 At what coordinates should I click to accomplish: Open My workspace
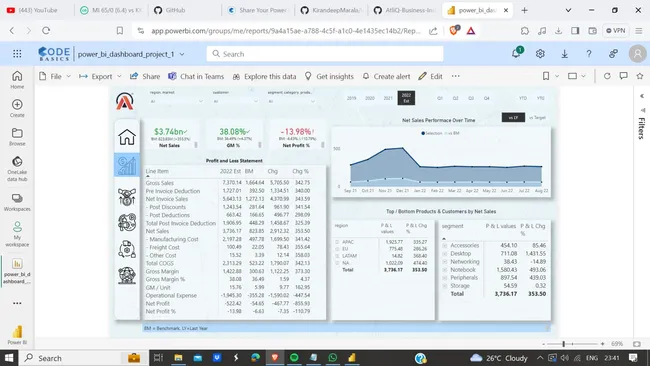tap(17, 234)
